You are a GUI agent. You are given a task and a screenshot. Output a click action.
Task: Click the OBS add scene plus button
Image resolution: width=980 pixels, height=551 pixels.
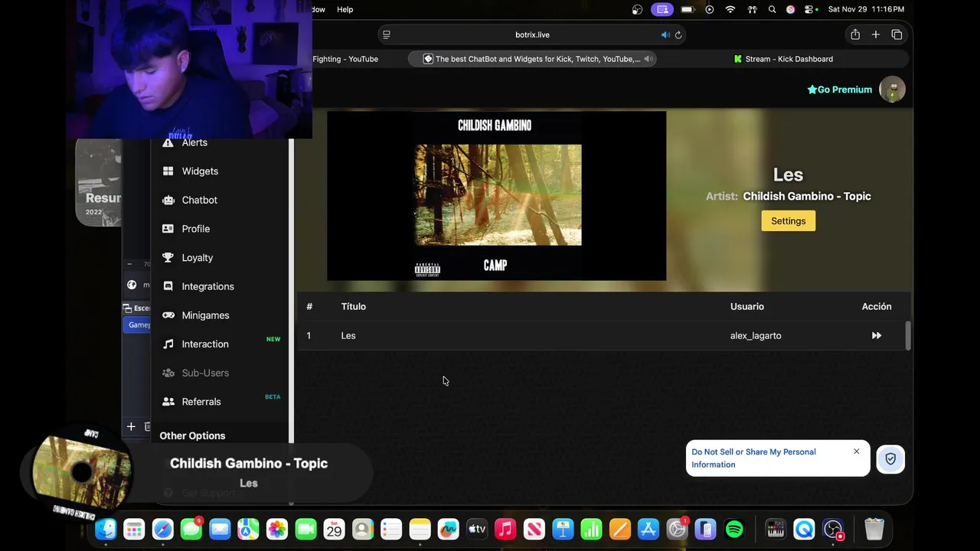(131, 427)
